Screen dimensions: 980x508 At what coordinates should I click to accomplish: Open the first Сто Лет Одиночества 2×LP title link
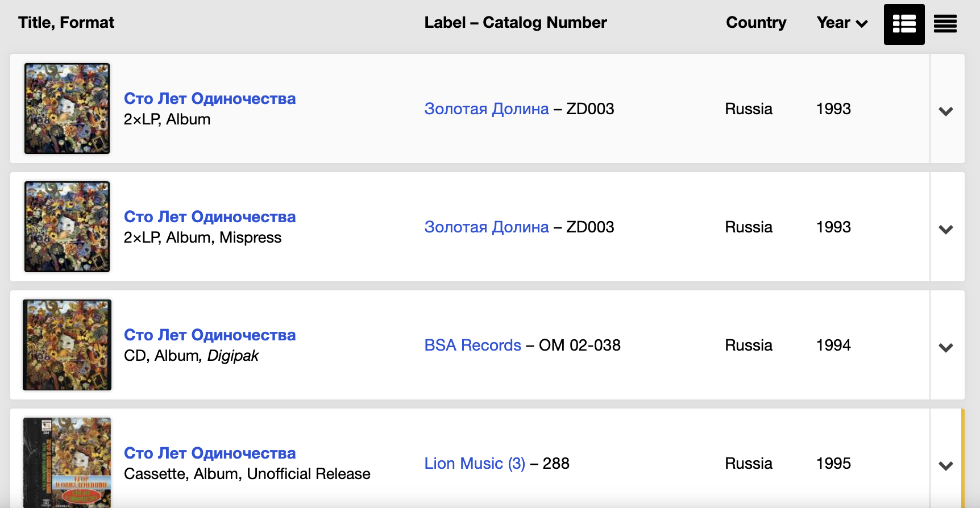(210, 99)
